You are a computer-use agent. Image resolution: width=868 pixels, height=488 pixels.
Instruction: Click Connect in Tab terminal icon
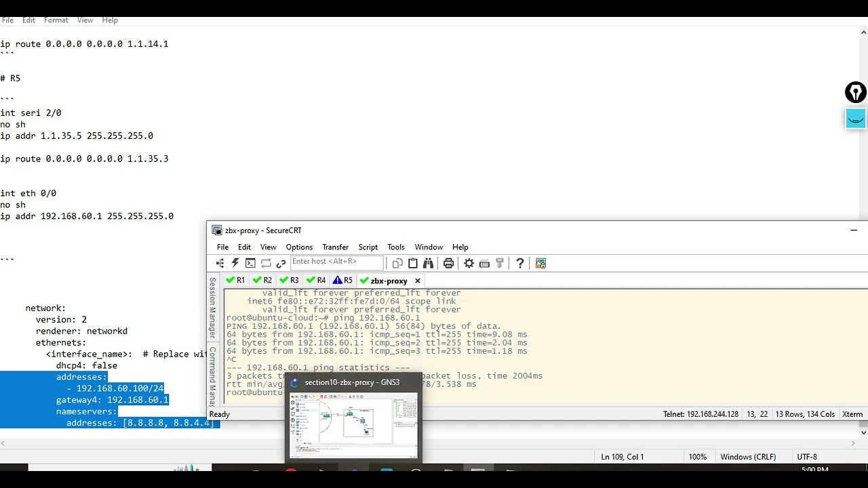pos(250,263)
